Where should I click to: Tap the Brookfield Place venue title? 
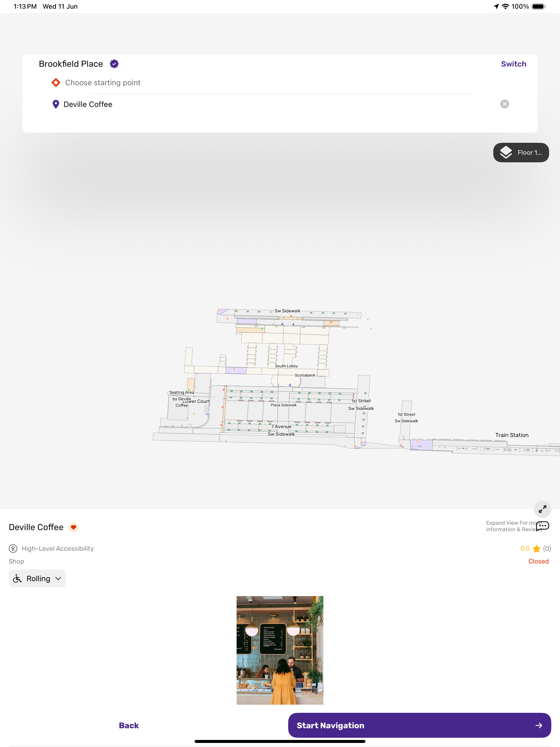click(x=71, y=64)
